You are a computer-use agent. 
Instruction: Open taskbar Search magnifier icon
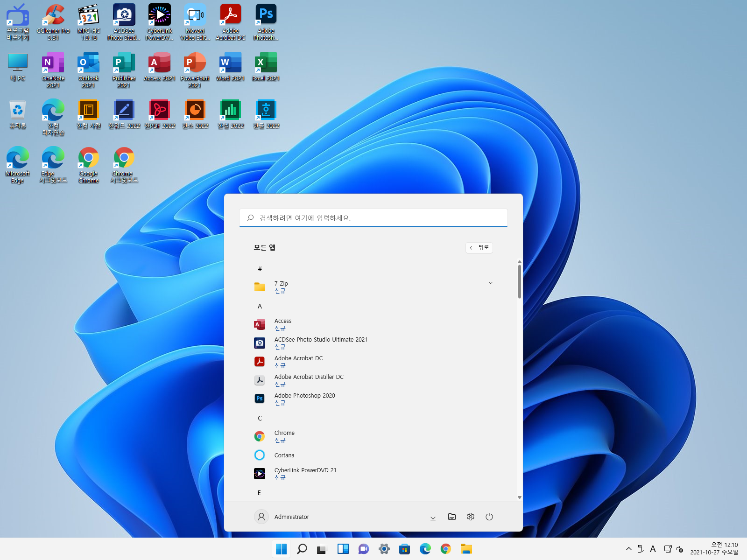pyautogui.click(x=302, y=549)
